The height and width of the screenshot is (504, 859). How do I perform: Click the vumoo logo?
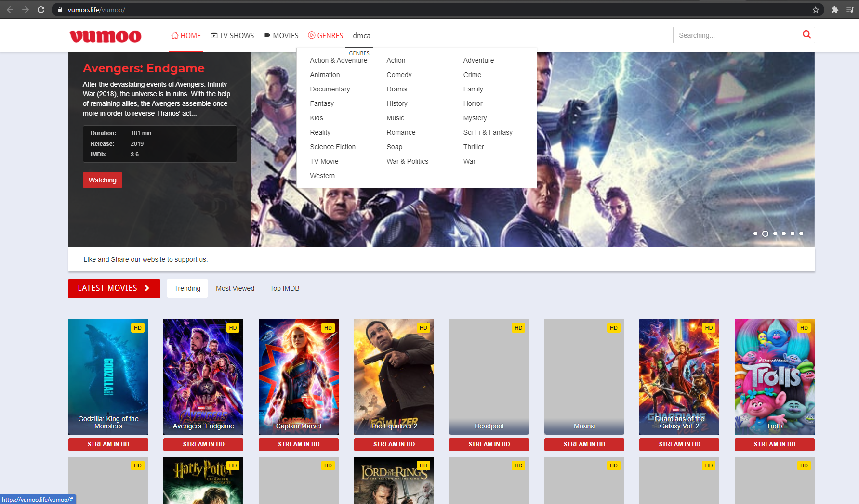click(x=106, y=36)
